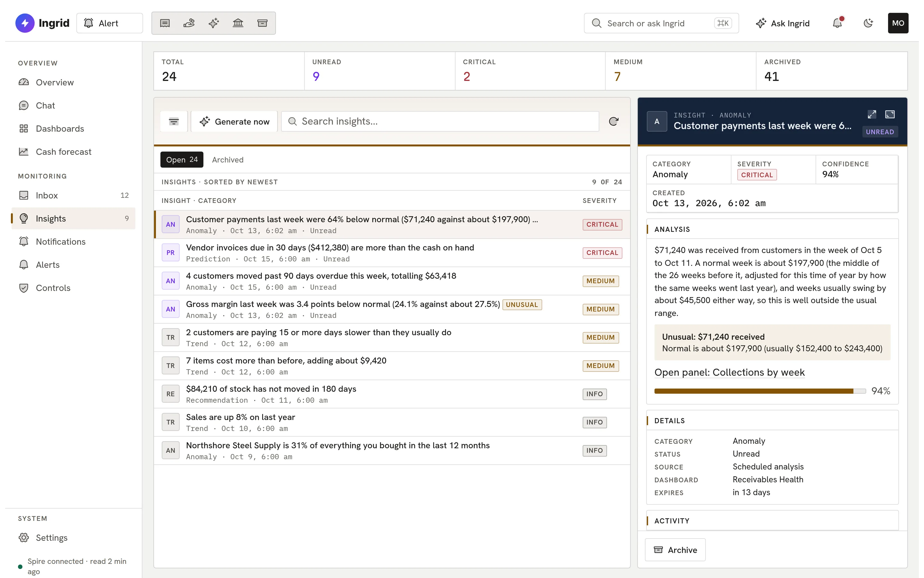The height and width of the screenshot is (578, 924).
Task: Open the filter menu beside Generate now
Action: tap(174, 122)
